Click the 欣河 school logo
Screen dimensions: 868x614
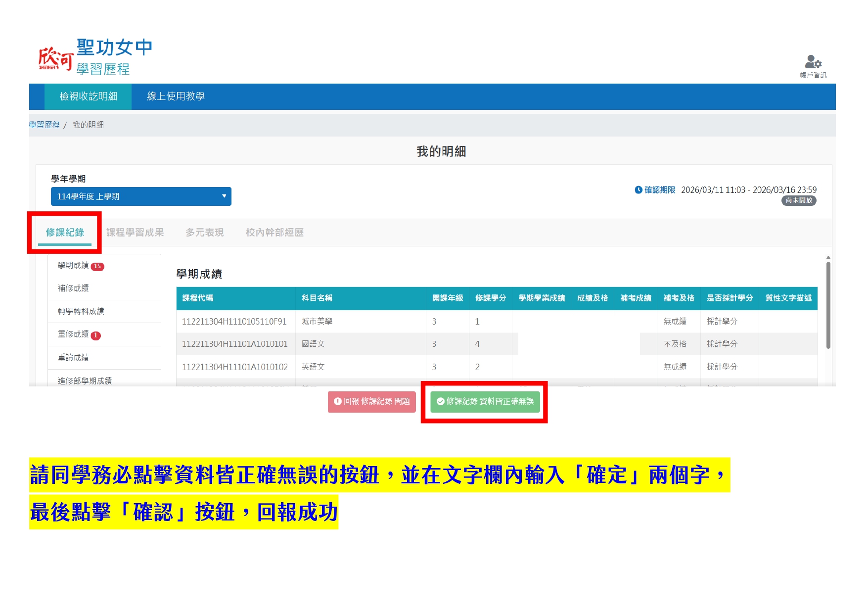point(56,58)
